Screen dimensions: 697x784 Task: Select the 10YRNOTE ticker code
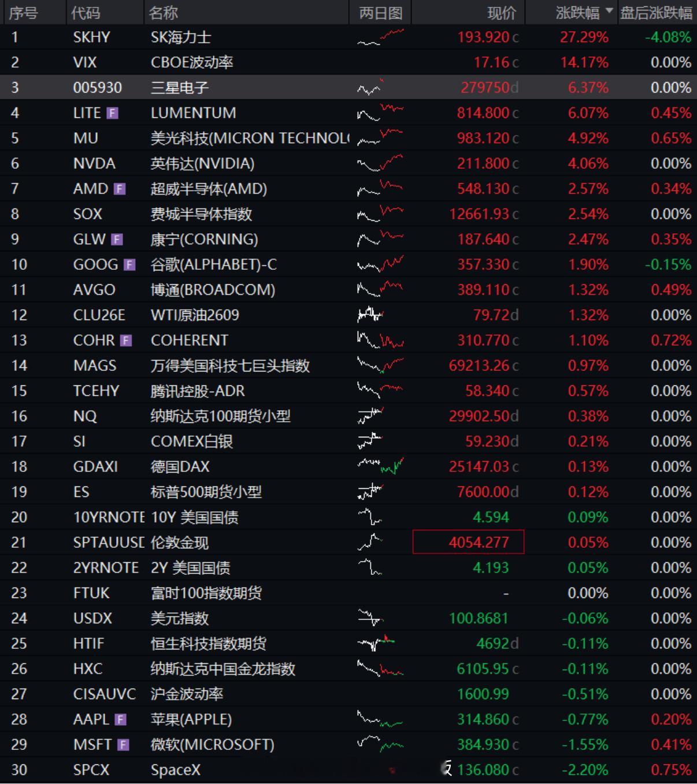pos(109,518)
